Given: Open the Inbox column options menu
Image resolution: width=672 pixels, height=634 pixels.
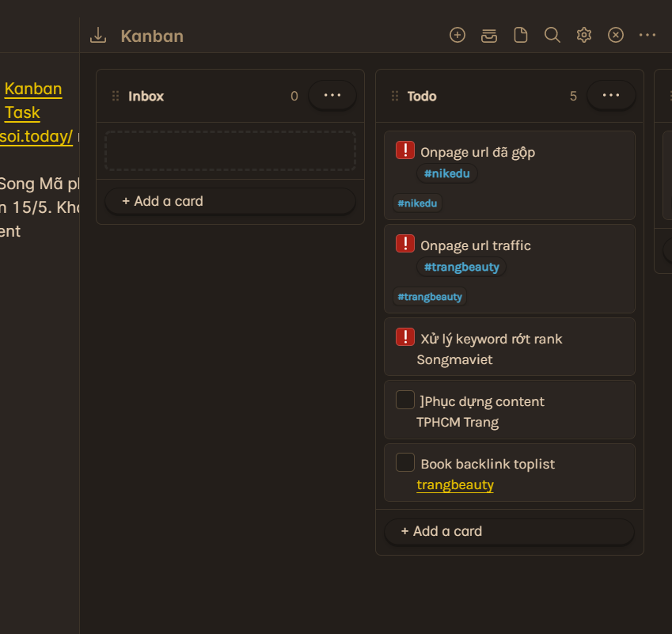Looking at the screenshot, I should coord(332,95).
